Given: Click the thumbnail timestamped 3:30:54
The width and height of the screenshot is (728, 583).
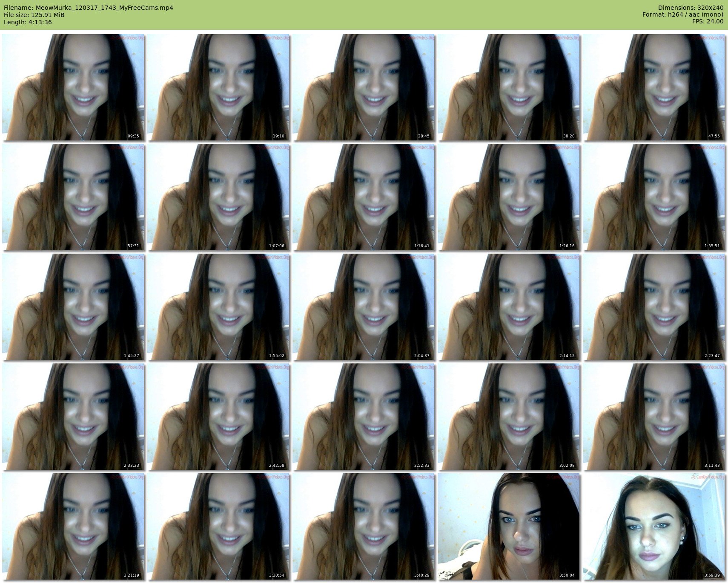Looking at the screenshot, I should [218, 526].
